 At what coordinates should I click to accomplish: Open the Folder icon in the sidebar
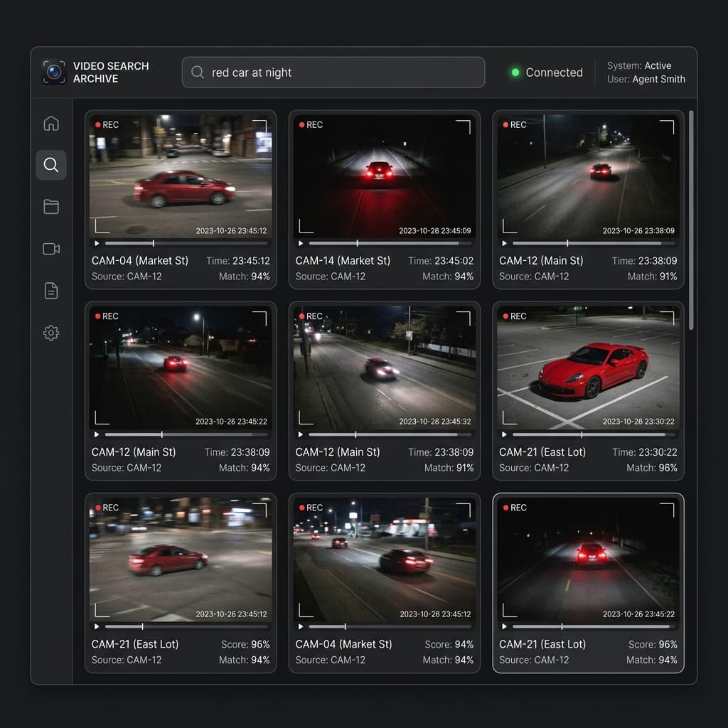tap(51, 207)
